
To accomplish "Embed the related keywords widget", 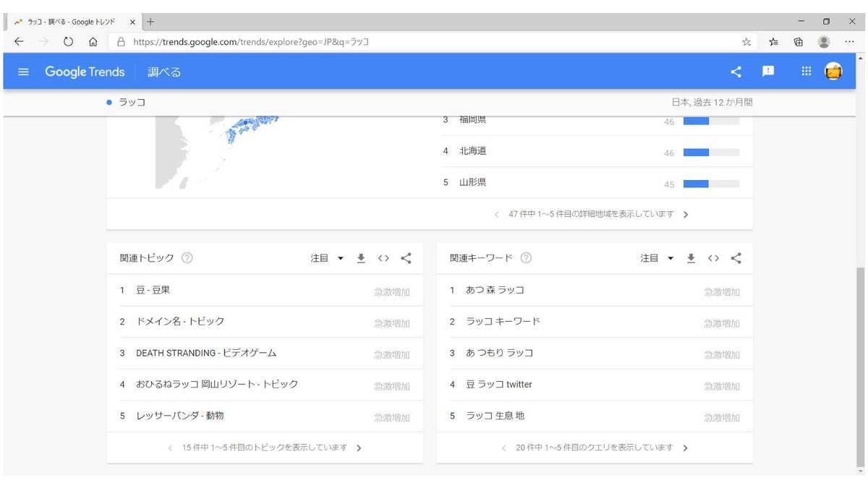I will [x=713, y=258].
